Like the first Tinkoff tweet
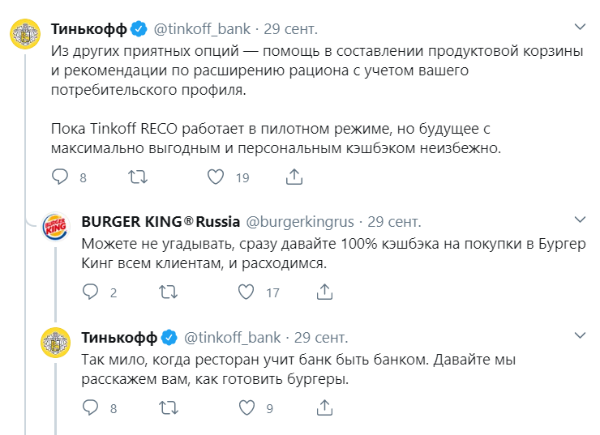Screen dimensions: 600x435 click(x=215, y=177)
